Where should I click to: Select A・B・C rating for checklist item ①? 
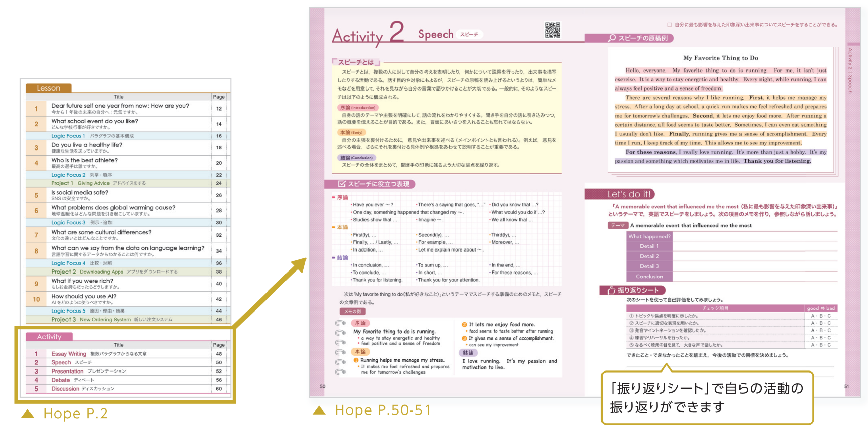tap(821, 316)
